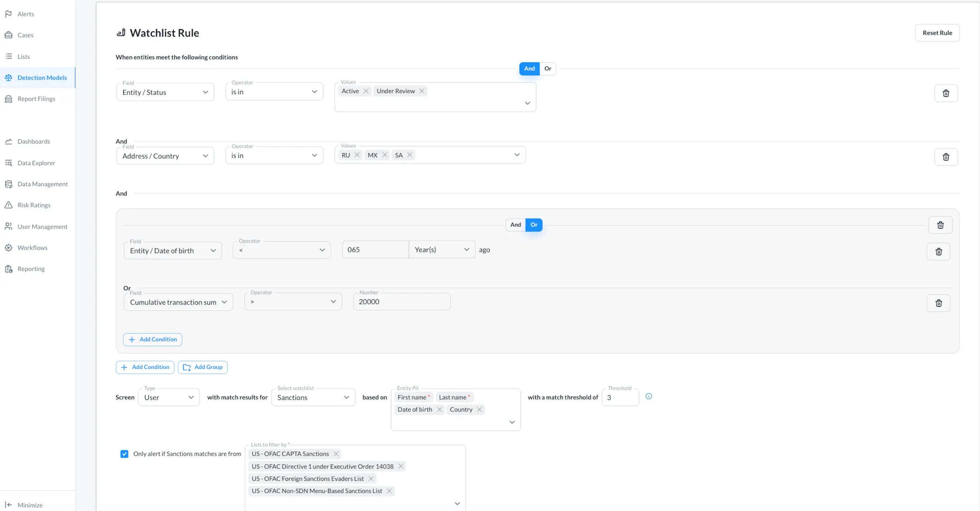This screenshot has width=980, height=511.
Task: Open the Workflows menu item
Action: [x=32, y=248]
